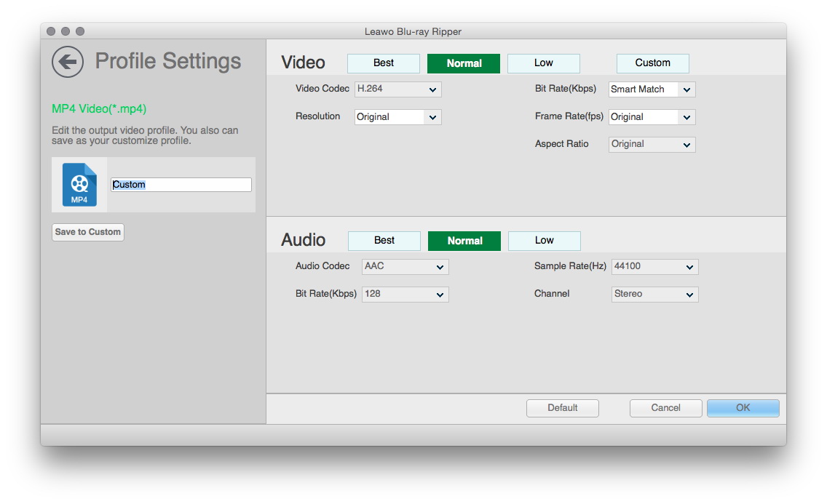
Task: Select Best video quality preset
Action: pyautogui.click(x=384, y=63)
